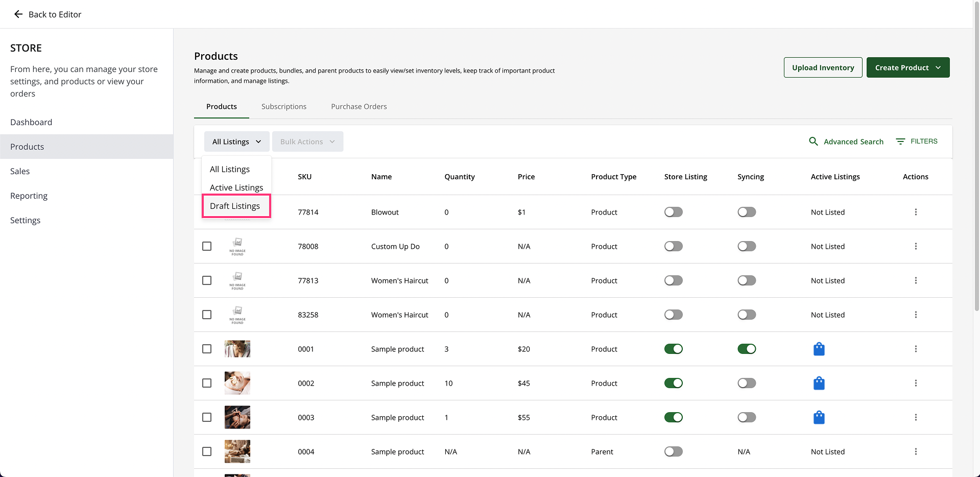Open the Bulk Actions dropdown

[307, 141]
